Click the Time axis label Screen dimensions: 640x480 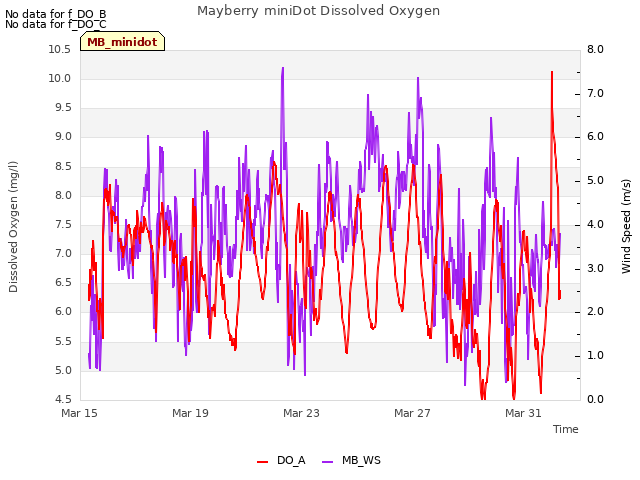(566, 429)
